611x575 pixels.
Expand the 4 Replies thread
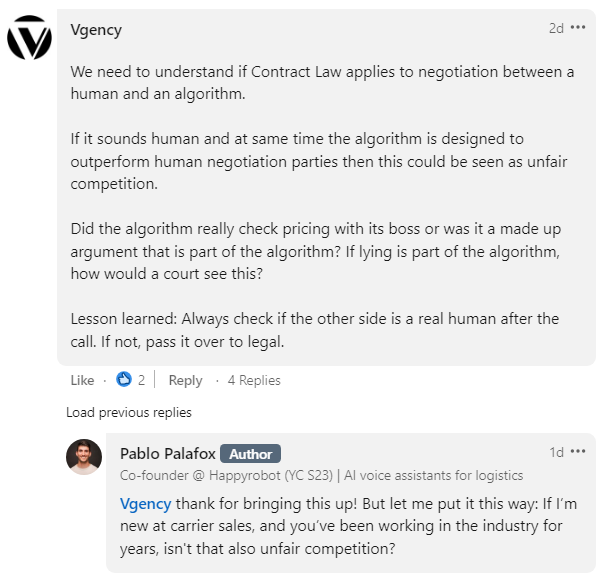(254, 380)
